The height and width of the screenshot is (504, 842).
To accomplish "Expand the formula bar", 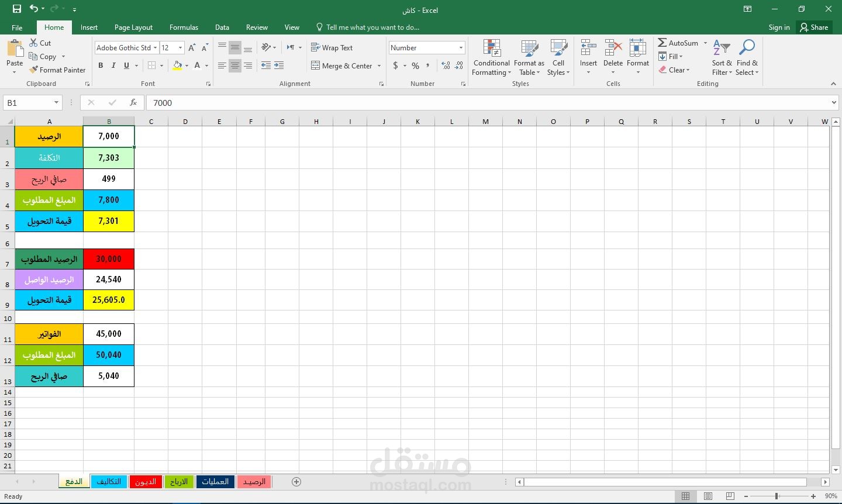I will 834,102.
